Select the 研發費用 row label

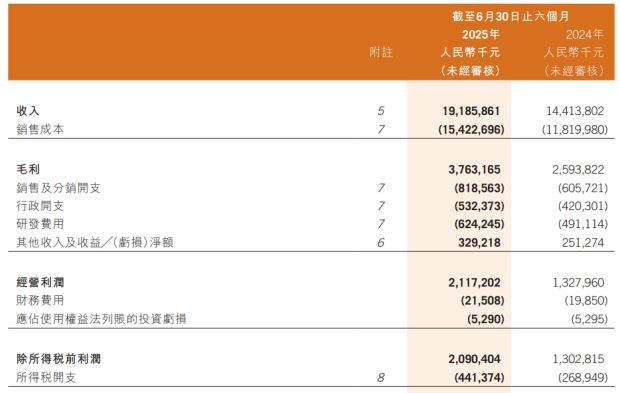tap(40, 224)
